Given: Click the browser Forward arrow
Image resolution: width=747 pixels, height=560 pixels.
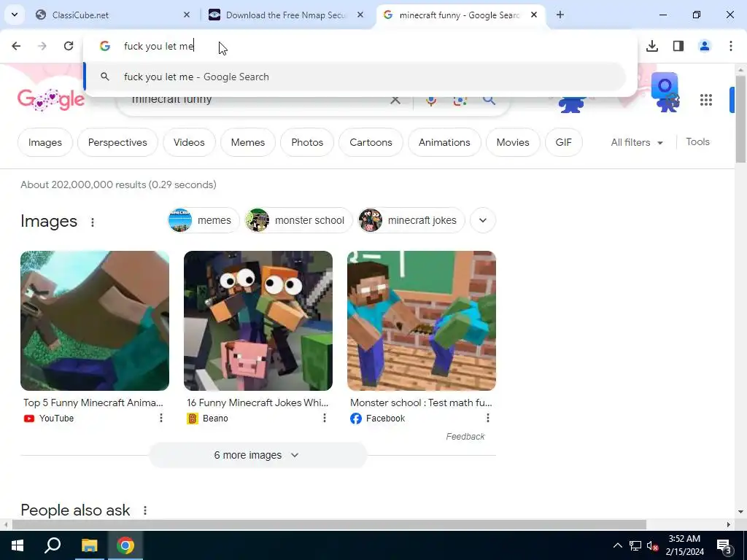Looking at the screenshot, I should pos(42,46).
